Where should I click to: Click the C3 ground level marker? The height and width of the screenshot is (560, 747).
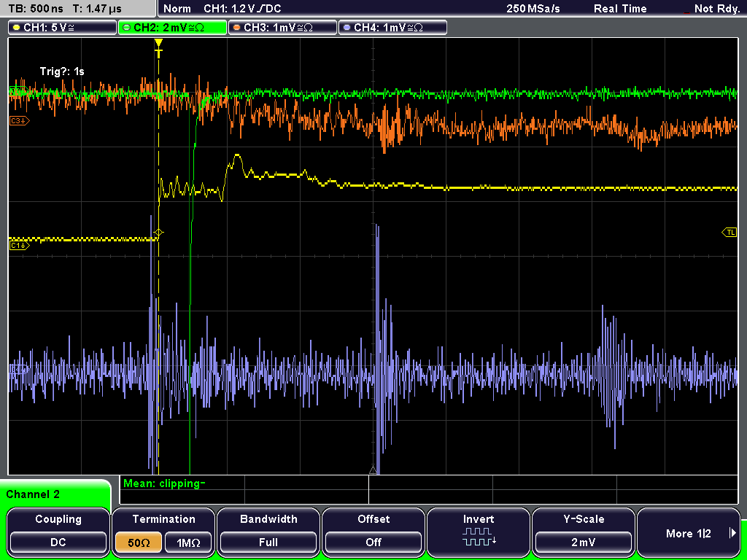[x=20, y=121]
